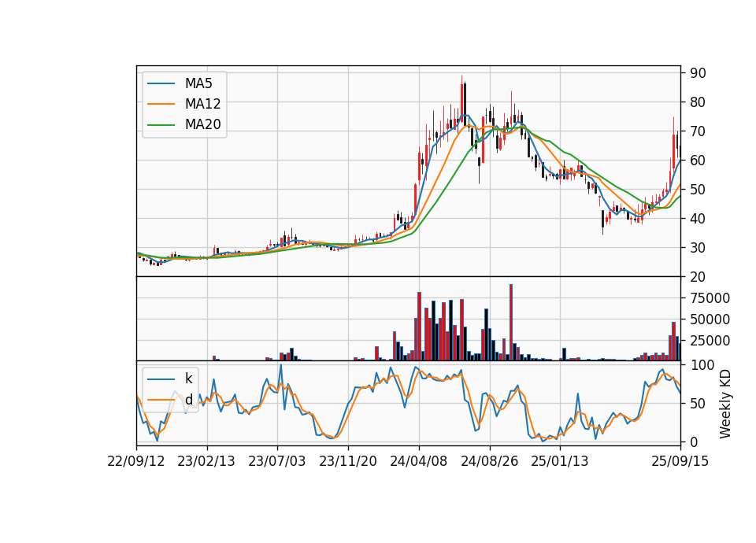This screenshot has height=543, width=756.
Task: Click the 40 price axis tick
Action: 699,219
